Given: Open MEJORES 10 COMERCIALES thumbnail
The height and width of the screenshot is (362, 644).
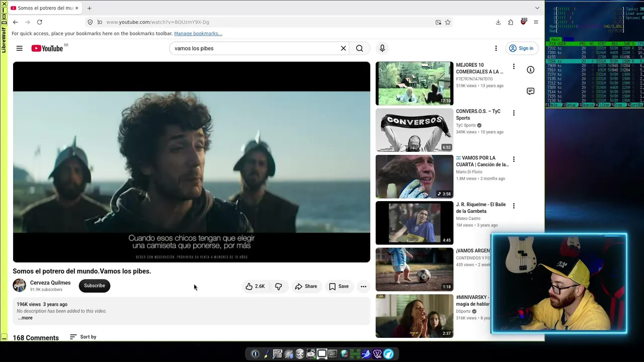Looking at the screenshot, I should (x=415, y=83).
